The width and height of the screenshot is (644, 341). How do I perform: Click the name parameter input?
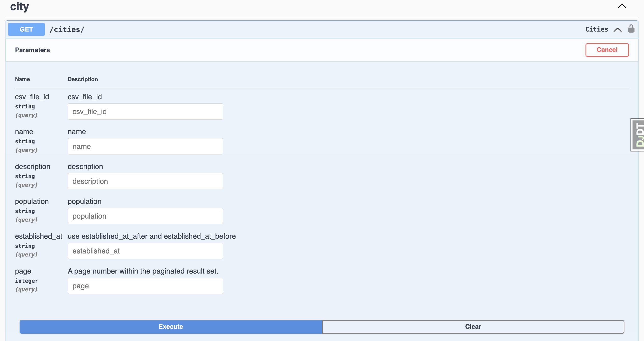coord(145,146)
